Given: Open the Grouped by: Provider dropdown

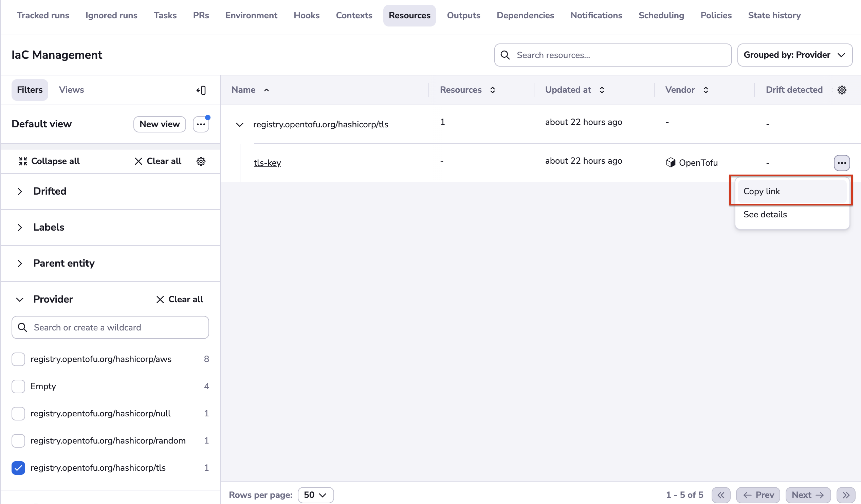Looking at the screenshot, I should 795,55.
